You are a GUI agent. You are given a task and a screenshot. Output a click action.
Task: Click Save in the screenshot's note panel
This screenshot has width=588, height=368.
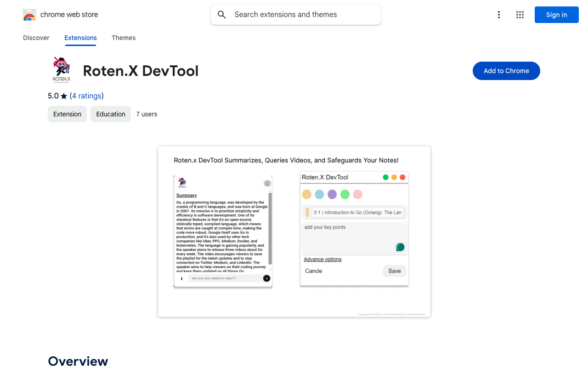tap(395, 271)
